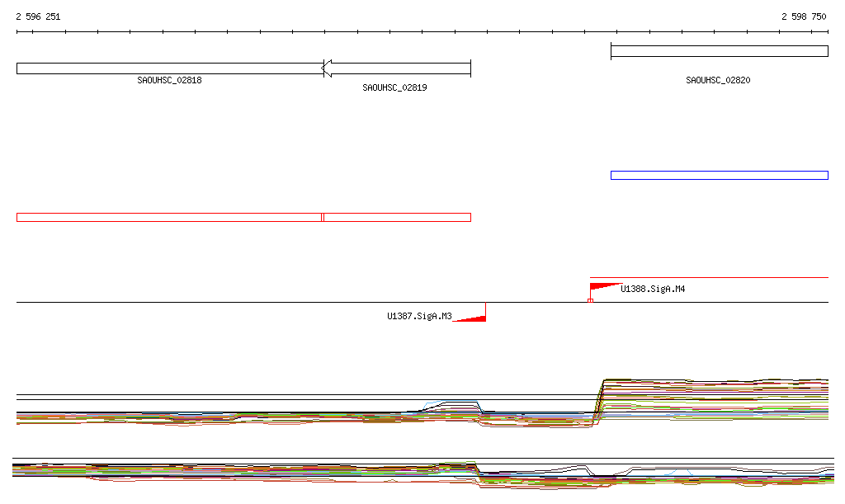Image resolution: width=845 pixels, height=504 pixels.
Task: Click the long left red annotation rectangle
Action: click(169, 218)
